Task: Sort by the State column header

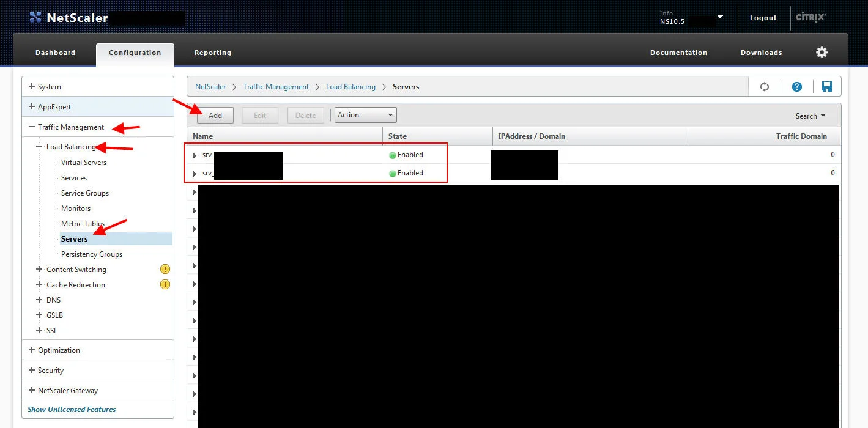Action: (437, 136)
